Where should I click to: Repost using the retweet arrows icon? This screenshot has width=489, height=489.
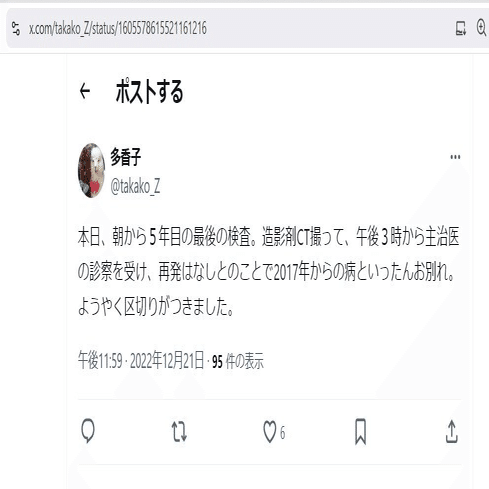179,432
